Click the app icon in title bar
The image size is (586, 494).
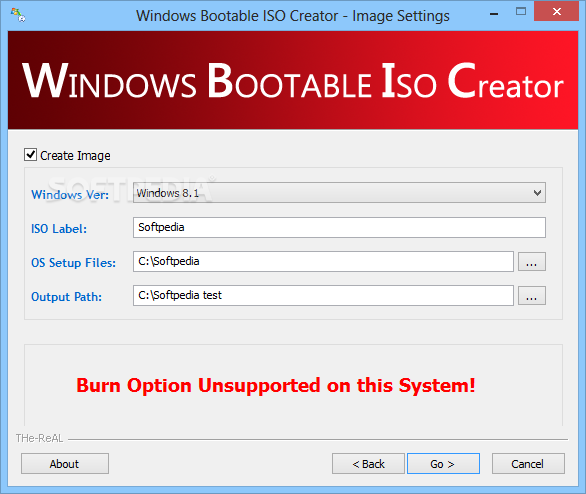point(18,15)
